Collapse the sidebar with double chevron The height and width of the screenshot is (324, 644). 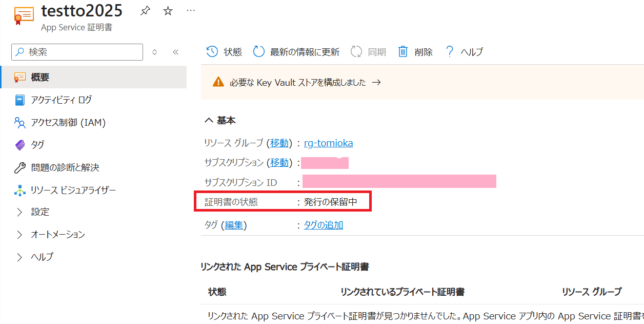(175, 52)
